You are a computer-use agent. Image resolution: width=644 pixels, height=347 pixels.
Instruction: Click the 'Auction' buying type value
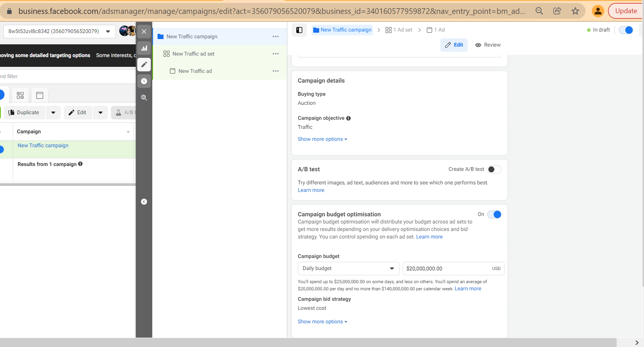307,103
